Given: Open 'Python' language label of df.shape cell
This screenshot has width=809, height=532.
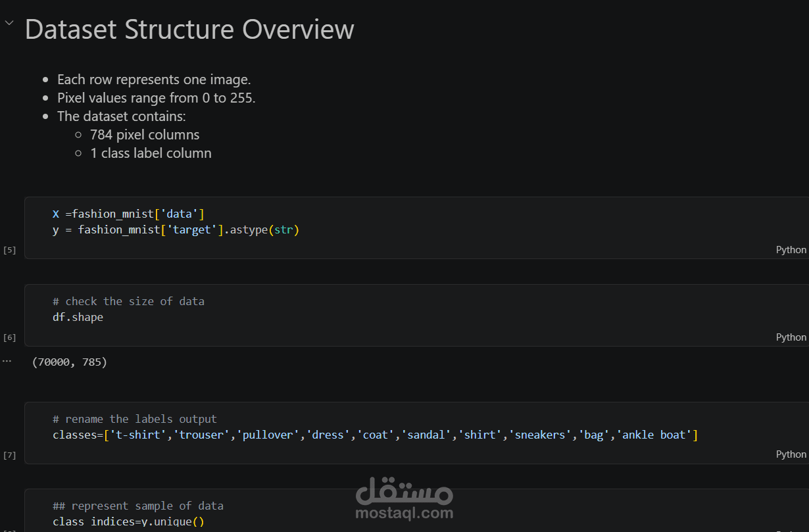Looking at the screenshot, I should click(x=791, y=337).
